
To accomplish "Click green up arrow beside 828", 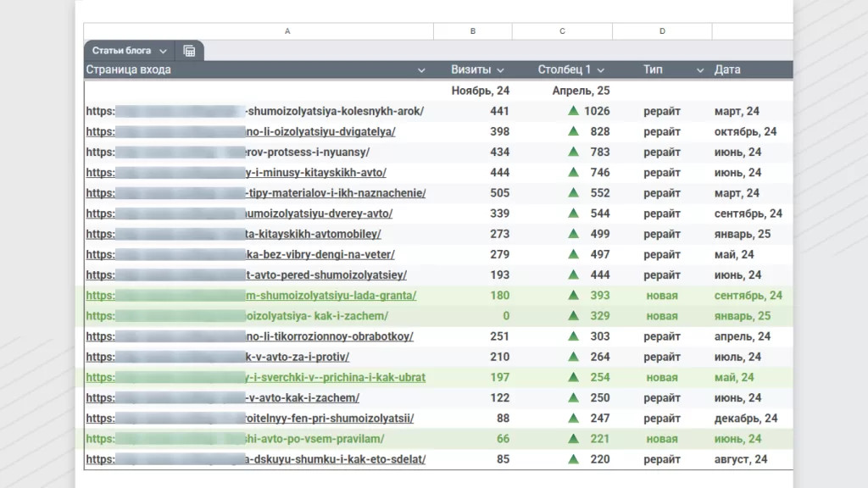I will coord(573,131).
